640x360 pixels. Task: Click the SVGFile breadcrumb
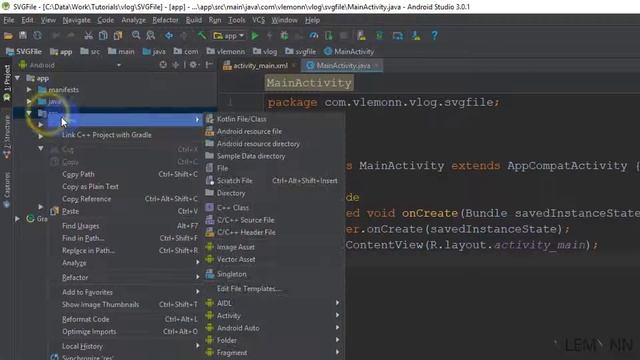[24, 51]
